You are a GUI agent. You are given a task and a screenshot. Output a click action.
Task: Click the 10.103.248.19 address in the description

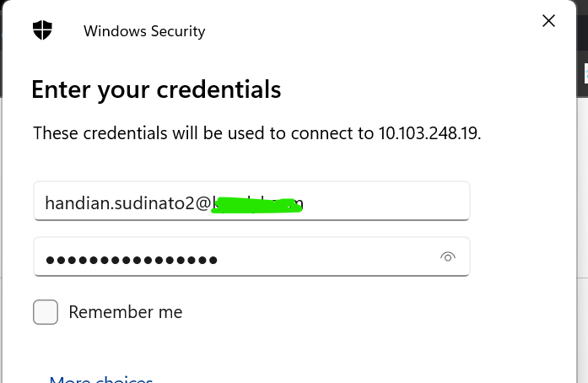coord(429,133)
